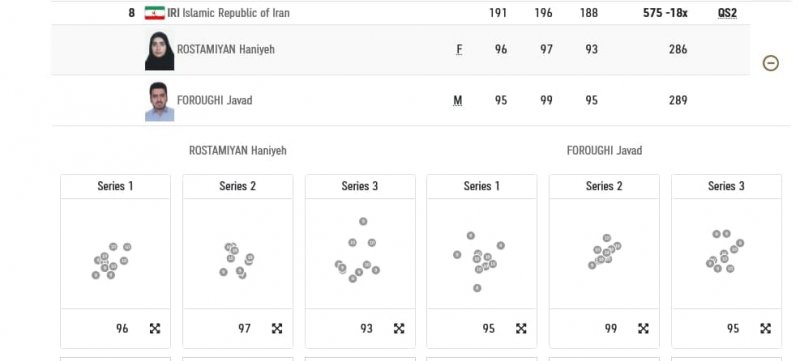Expand Foroughi Series 3 target (score 95)

(x=765, y=328)
